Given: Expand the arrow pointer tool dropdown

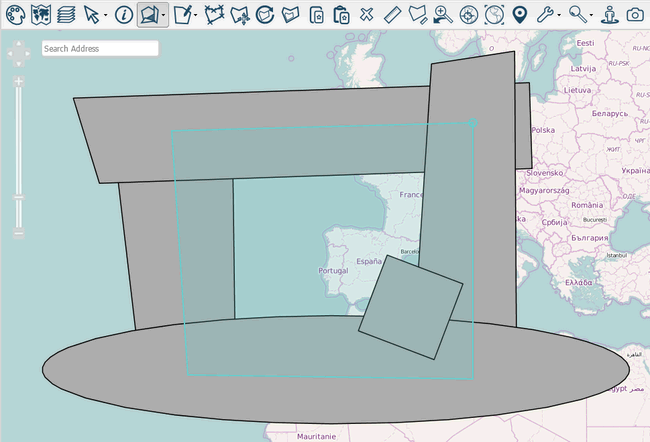Looking at the screenshot, I should pos(104,15).
